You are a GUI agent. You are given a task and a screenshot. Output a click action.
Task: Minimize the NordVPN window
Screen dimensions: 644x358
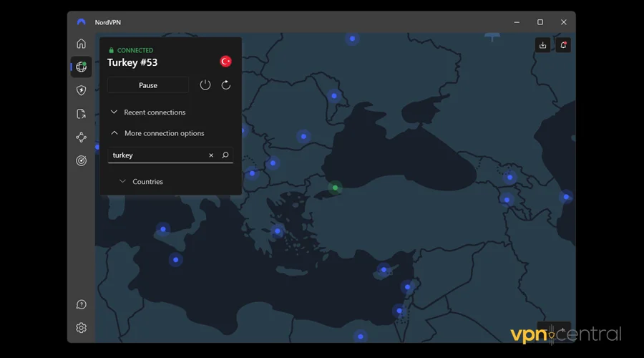517,22
